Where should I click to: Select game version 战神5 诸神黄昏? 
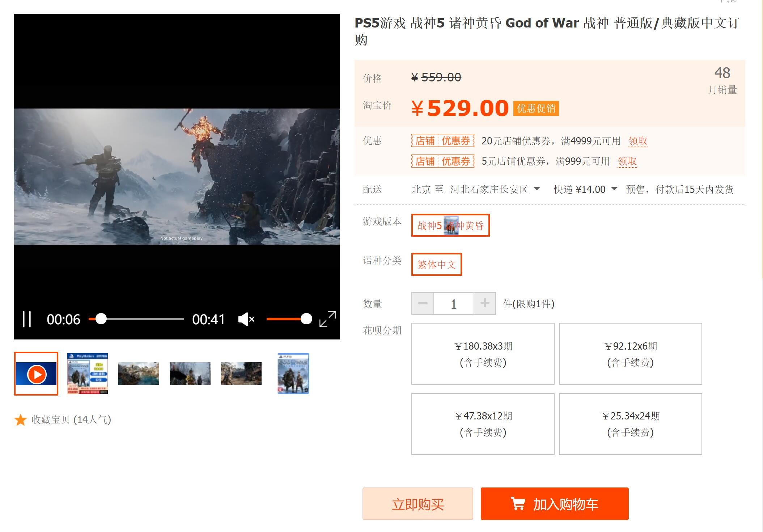450,225
